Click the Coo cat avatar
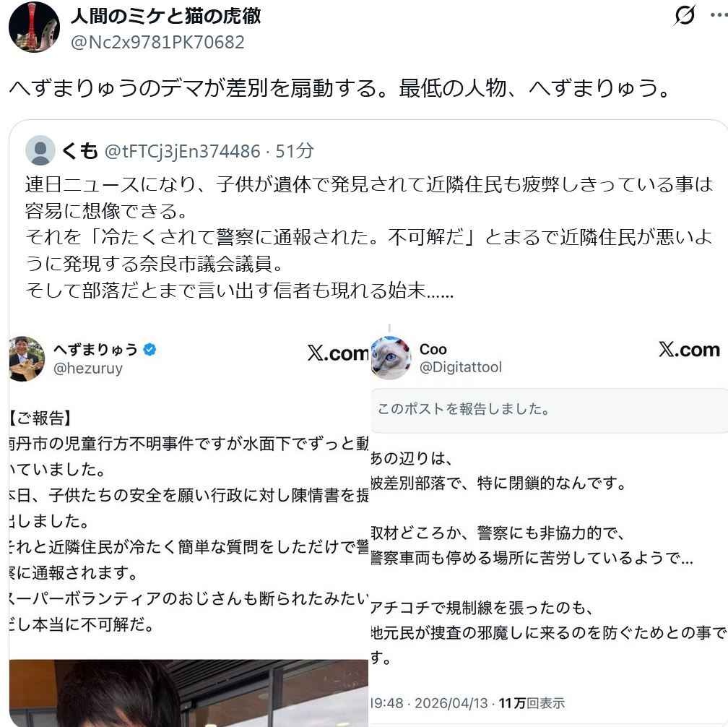728x727 pixels. 391,358
